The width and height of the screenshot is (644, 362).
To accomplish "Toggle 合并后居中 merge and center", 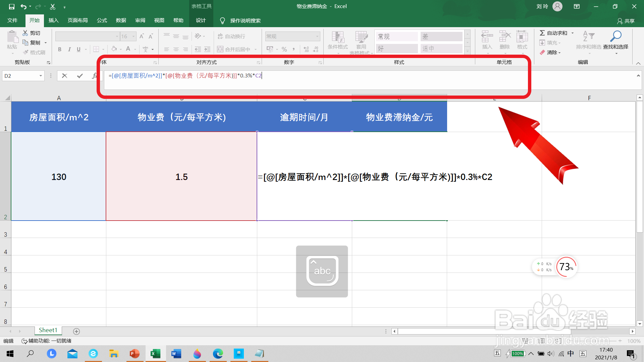I will pos(233,49).
